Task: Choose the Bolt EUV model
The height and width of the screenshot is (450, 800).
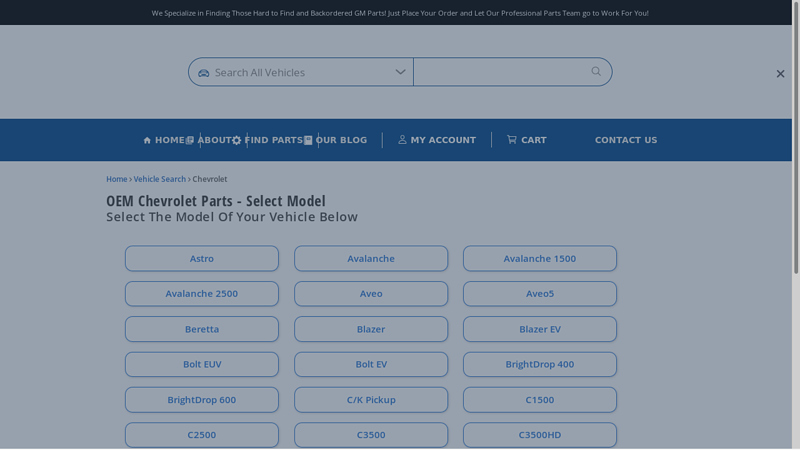Action: [202, 365]
